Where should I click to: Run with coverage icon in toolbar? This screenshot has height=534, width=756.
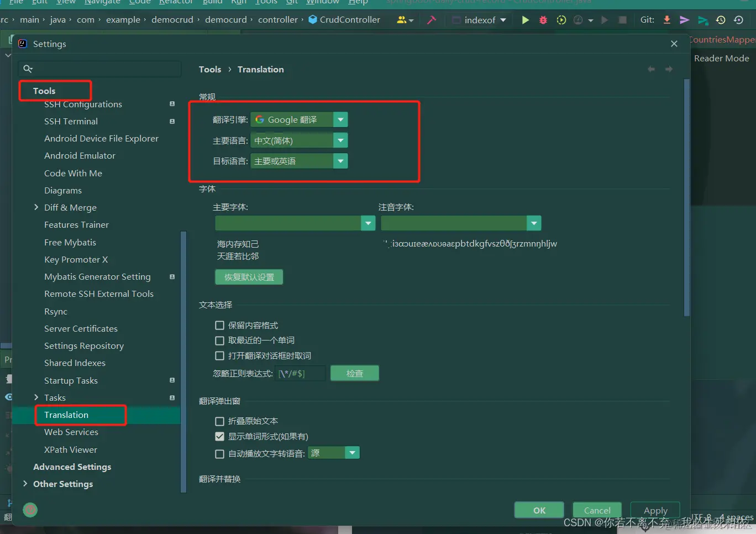coord(561,20)
